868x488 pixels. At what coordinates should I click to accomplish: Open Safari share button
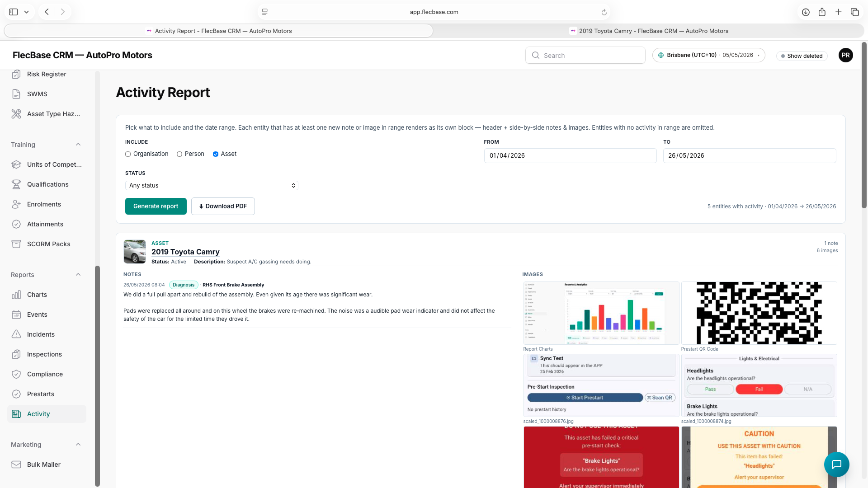[x=822, y=12]
